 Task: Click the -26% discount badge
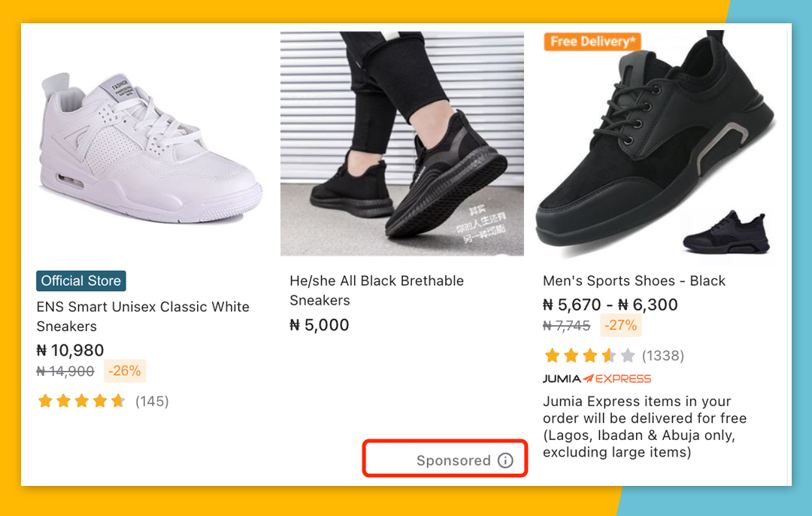point(124,370)
